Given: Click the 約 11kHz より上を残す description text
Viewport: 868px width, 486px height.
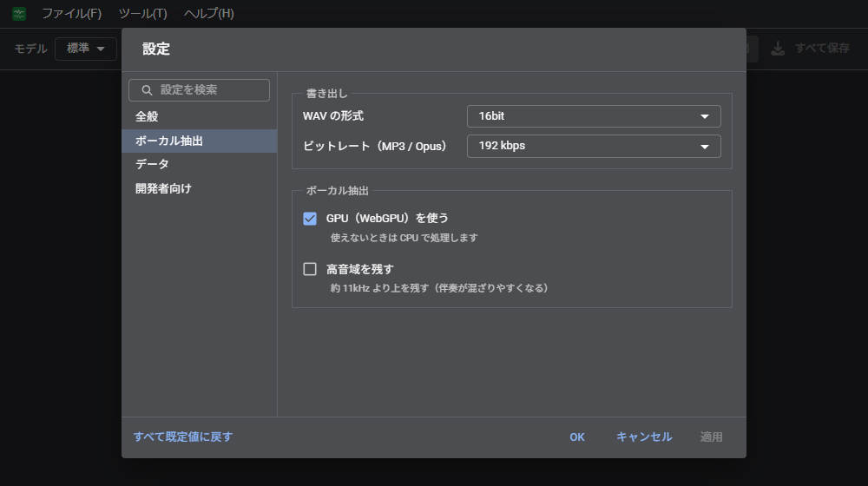Looking at the screenshot, I should [x=439, y=288].
